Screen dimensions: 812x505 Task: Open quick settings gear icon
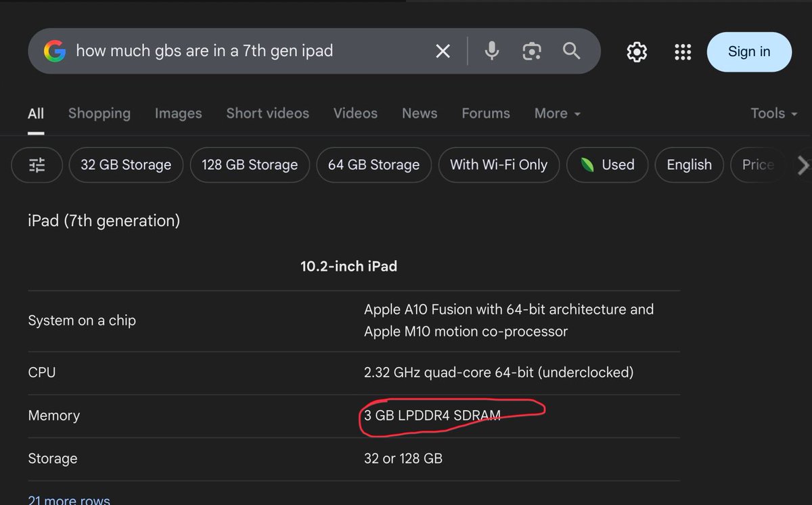click(637, 52)
